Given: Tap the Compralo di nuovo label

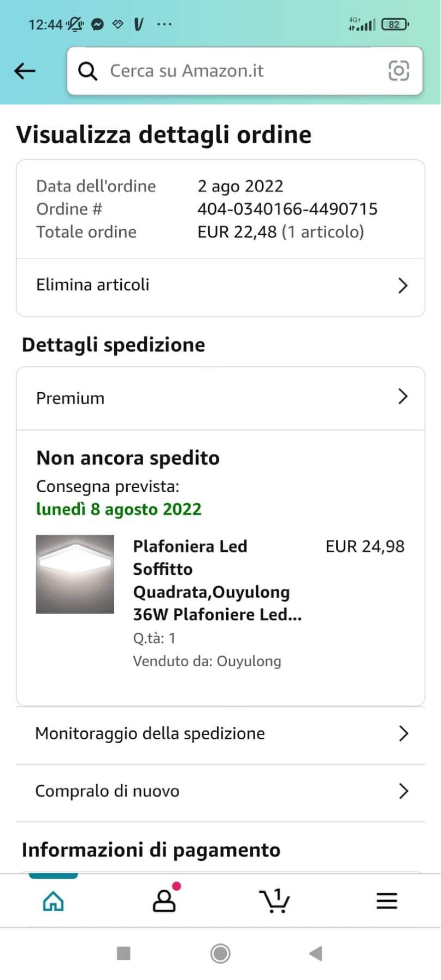Looking at the screenshot, I should click(107, 791).
